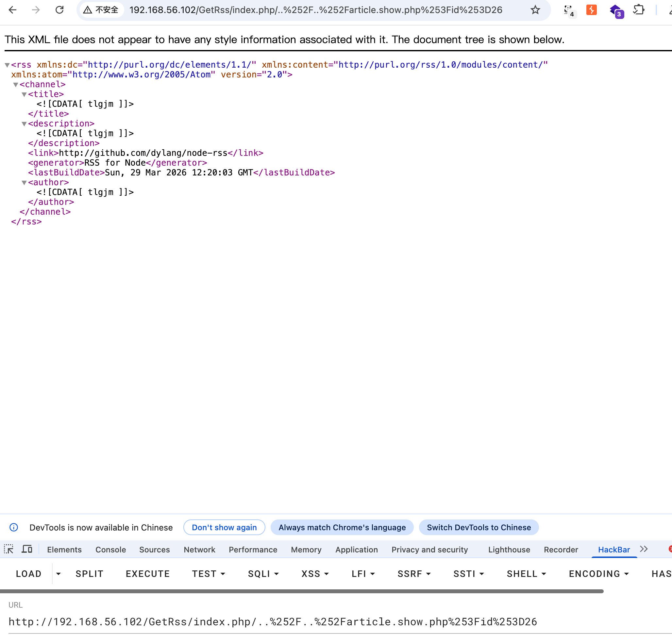This screenshot has height=639, width=672.
Task: Collapse the channel XML node
Action: (16, 85)
